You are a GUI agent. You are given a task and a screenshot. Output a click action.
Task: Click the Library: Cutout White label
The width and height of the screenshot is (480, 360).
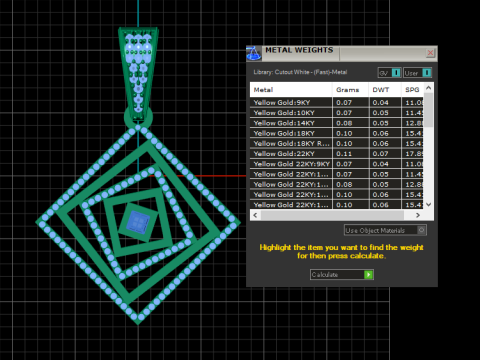pos(300,72)
